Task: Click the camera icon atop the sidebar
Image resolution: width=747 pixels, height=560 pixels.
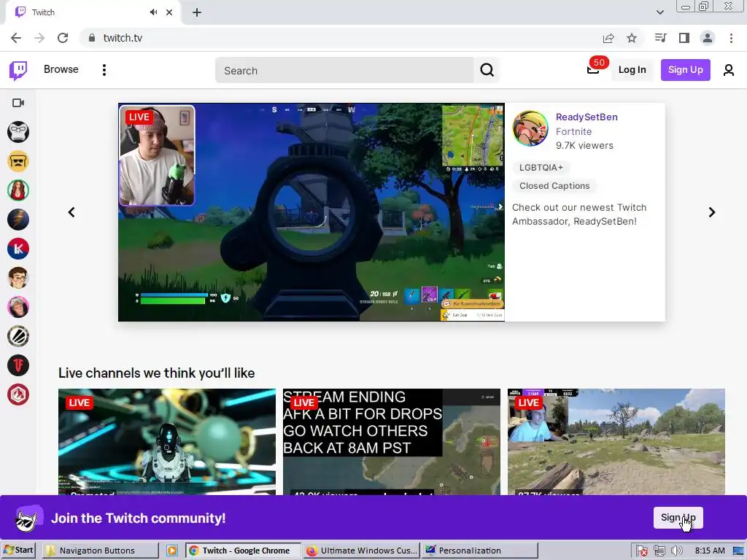Action: (x=18, y=103)
